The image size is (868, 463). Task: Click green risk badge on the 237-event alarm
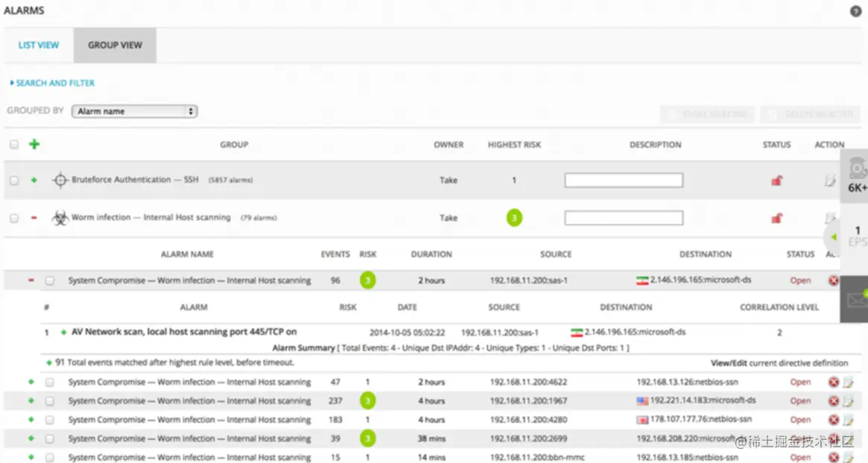click(367, 400)
